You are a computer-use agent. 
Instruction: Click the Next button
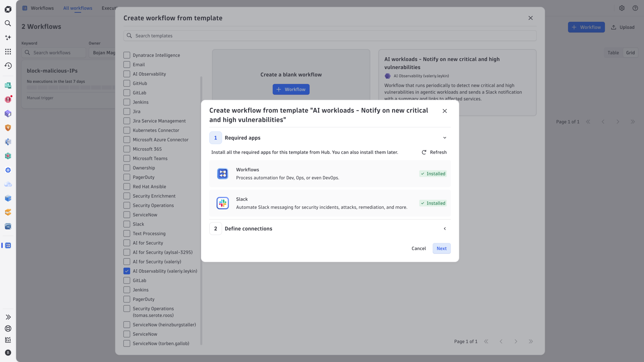[x=441, y=248]
